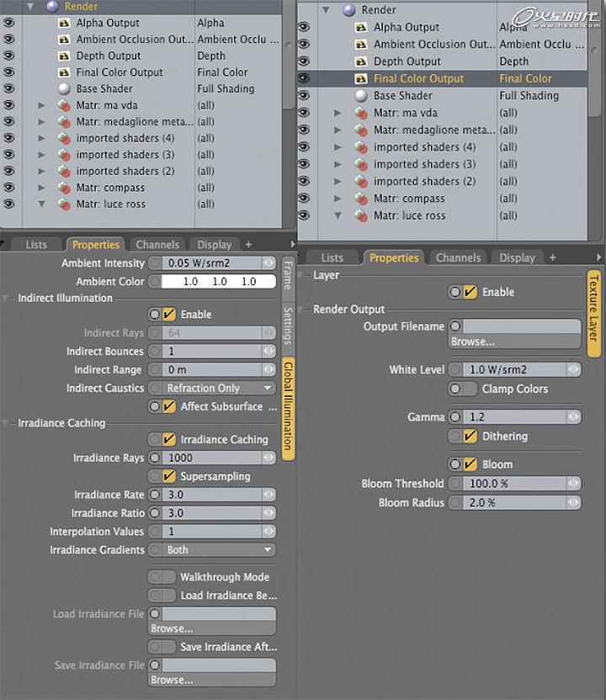The image size is (606, 700).
Task: Expand Matr: compass in right panel
Action: (338, 199)
